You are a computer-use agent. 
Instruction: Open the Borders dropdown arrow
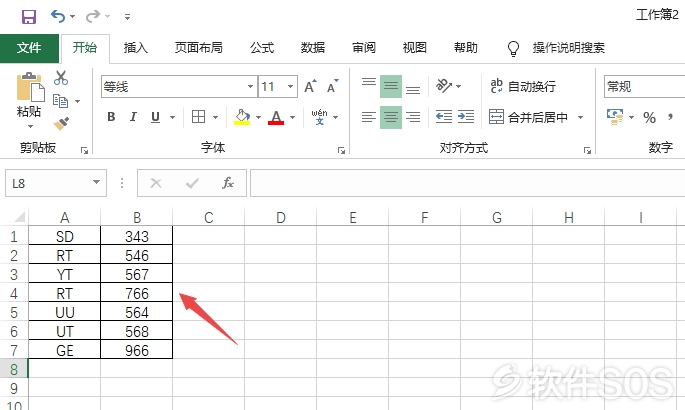(x=215, y=117)
